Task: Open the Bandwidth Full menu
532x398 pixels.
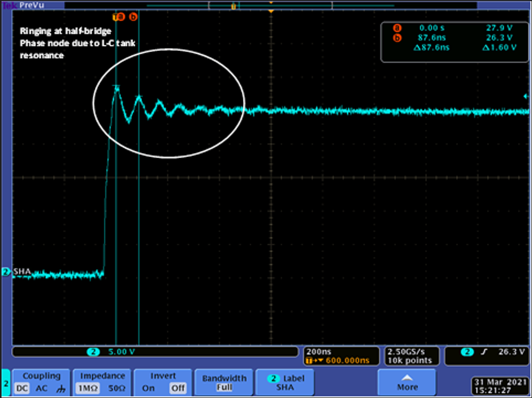Action: [x=224, y=382]
